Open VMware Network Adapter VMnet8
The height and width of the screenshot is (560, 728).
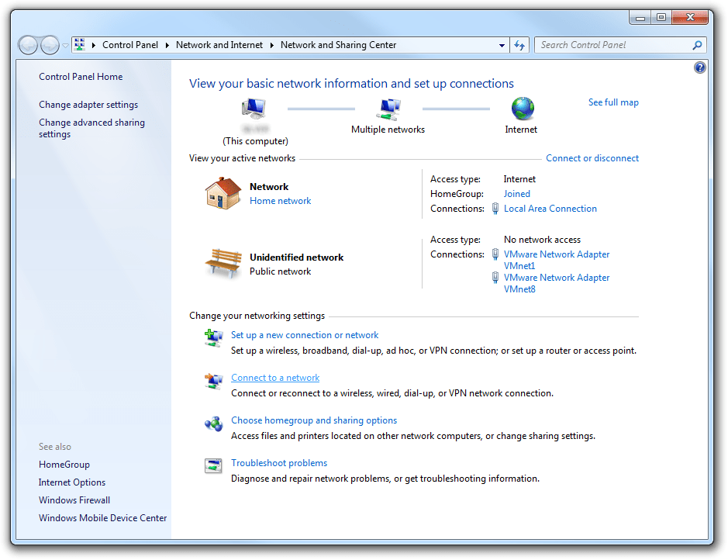557,283
